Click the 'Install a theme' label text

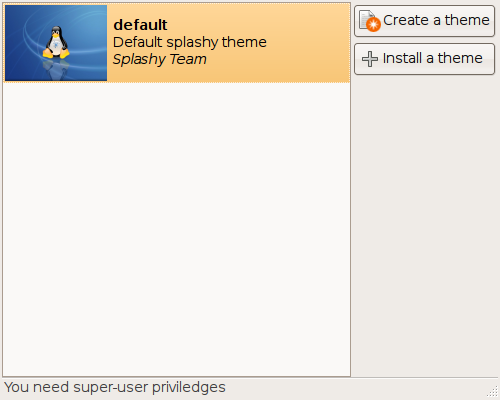[433, 58]
